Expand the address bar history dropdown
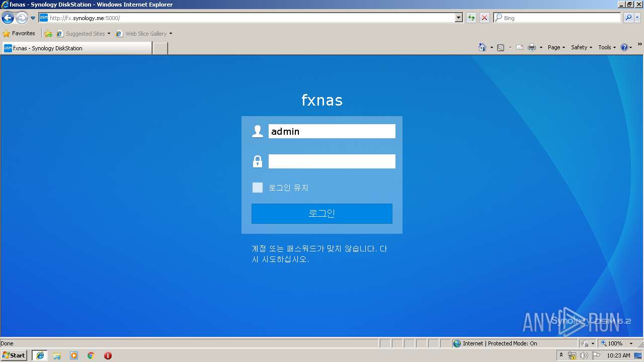Screen dimensions: 644x362 coord(459,18)
